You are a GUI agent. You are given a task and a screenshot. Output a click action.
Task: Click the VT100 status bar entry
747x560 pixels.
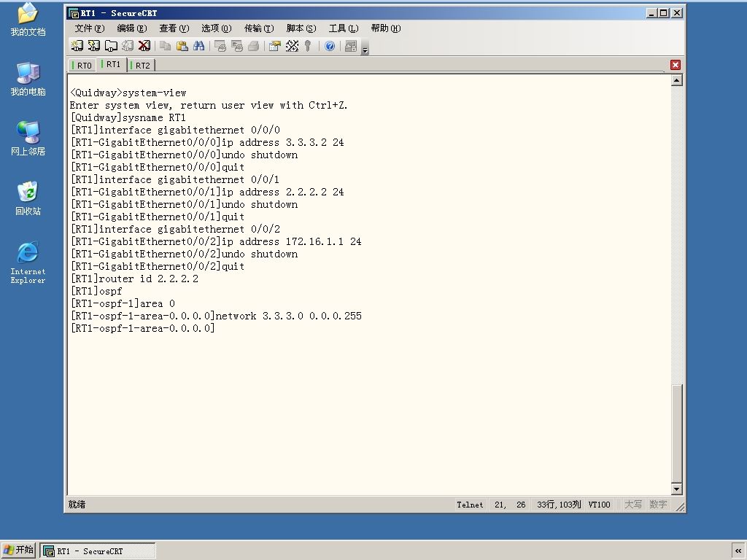tap(599, 505)
